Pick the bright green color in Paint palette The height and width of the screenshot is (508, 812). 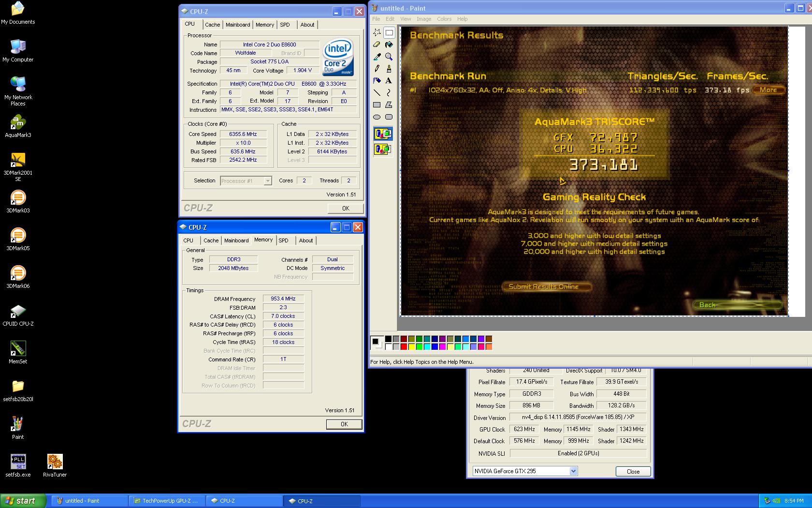(x=419, y=346)
